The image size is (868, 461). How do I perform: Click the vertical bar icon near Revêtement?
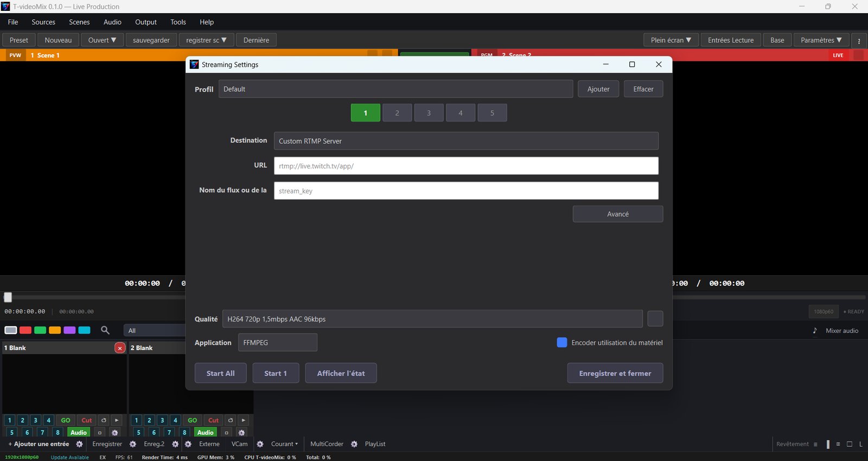click(x=828, y=444)
